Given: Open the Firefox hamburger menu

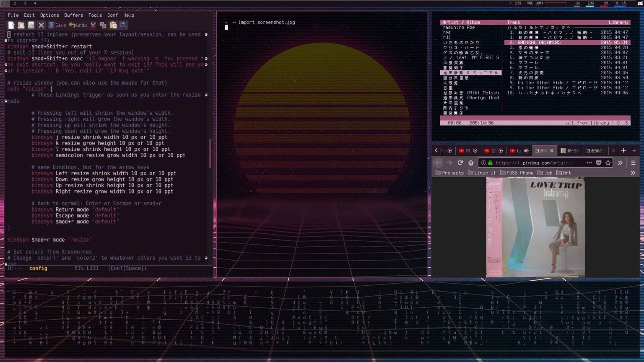Looking at the screenshot, I should pos(633,163).
